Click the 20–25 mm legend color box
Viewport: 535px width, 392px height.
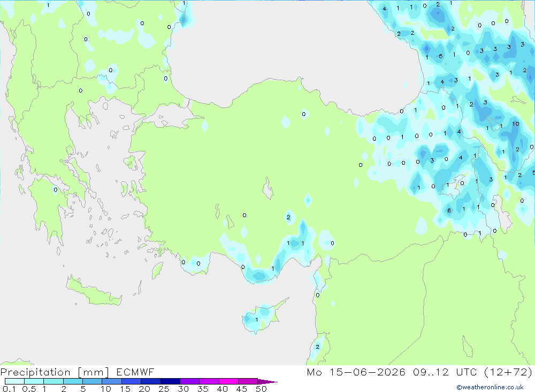point(151,381)
